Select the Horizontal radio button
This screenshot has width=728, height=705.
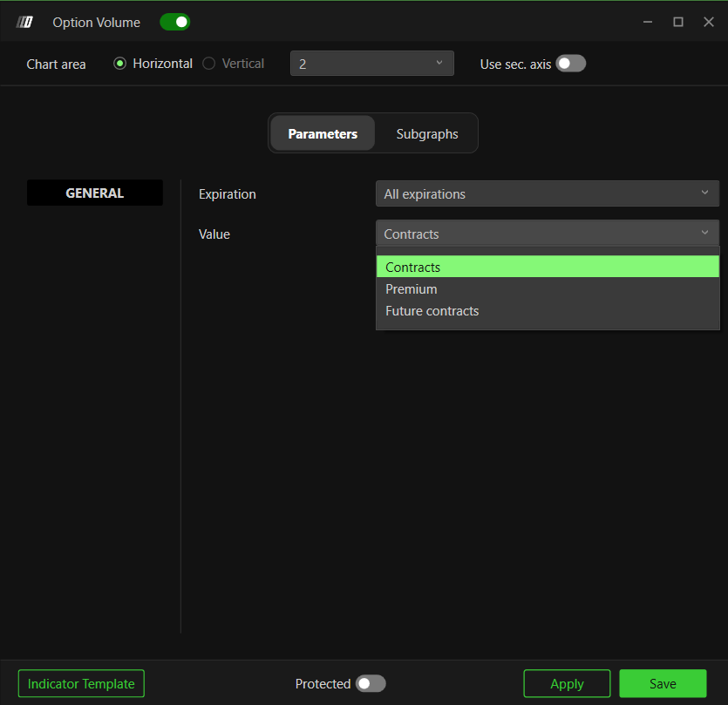click(119, 64)
